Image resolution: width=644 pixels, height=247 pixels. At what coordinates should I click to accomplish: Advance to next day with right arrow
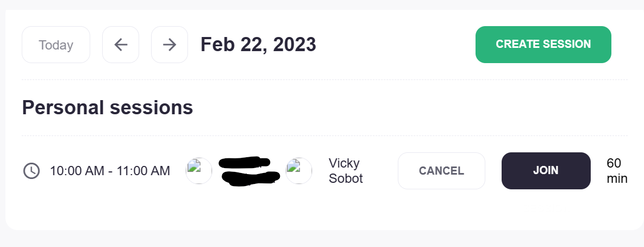[170, 45]
